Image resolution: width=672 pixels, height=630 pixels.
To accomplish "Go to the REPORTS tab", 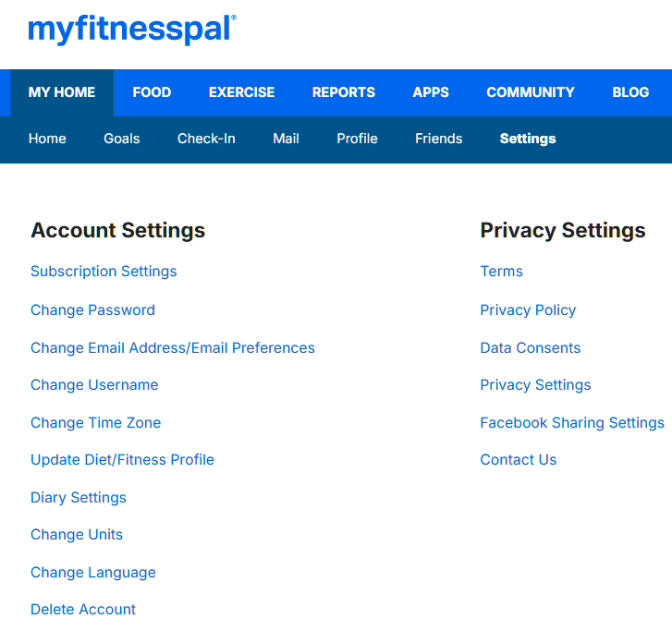I will [343, 92].
